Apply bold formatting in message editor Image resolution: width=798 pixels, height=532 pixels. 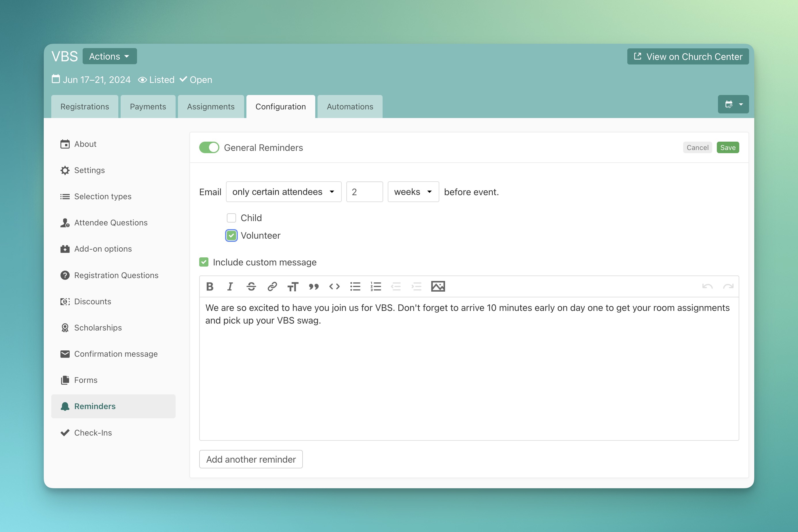[x=210, y=287]
